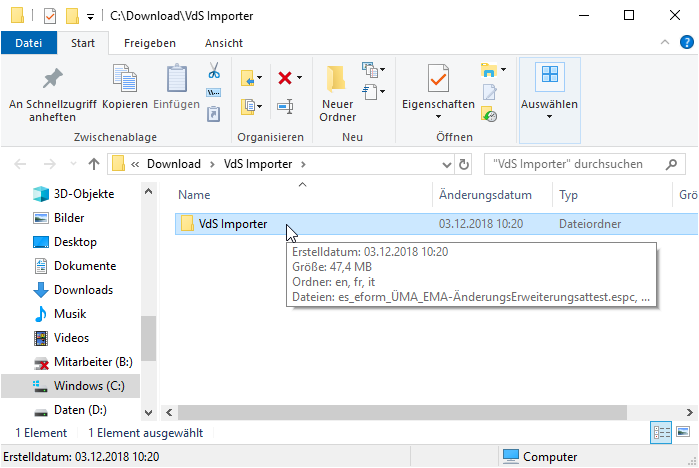Screen dimensions: 699x468
Task: Select Windows (C:) drive
Action: click(x=70, y=386)
